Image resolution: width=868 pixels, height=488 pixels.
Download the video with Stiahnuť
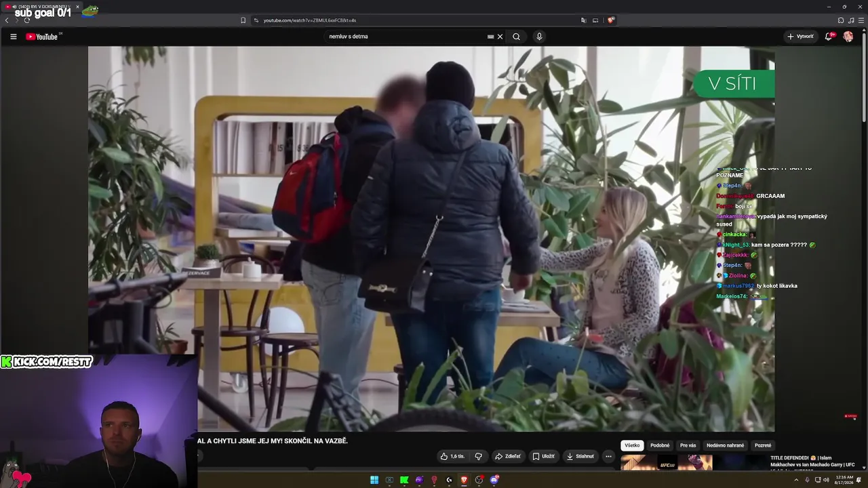580,456
